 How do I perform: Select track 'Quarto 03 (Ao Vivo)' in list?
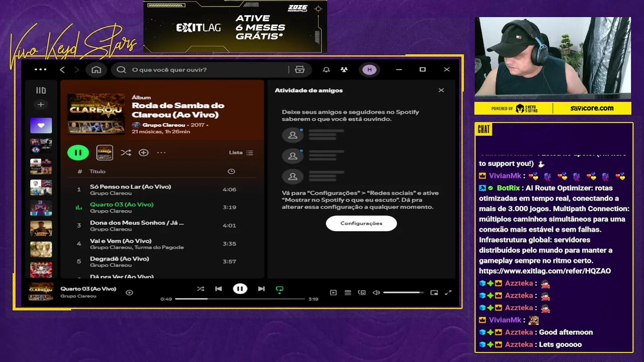coord(122,205)
